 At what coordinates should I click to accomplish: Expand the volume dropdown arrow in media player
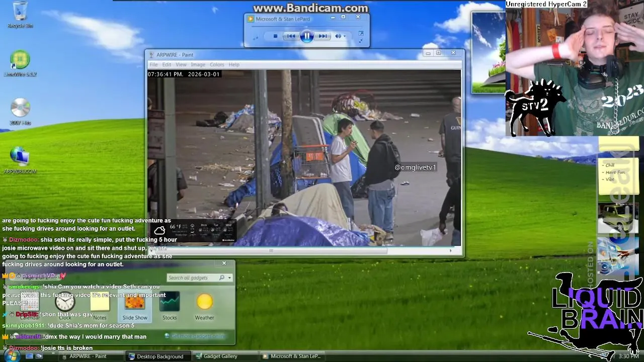345,36
